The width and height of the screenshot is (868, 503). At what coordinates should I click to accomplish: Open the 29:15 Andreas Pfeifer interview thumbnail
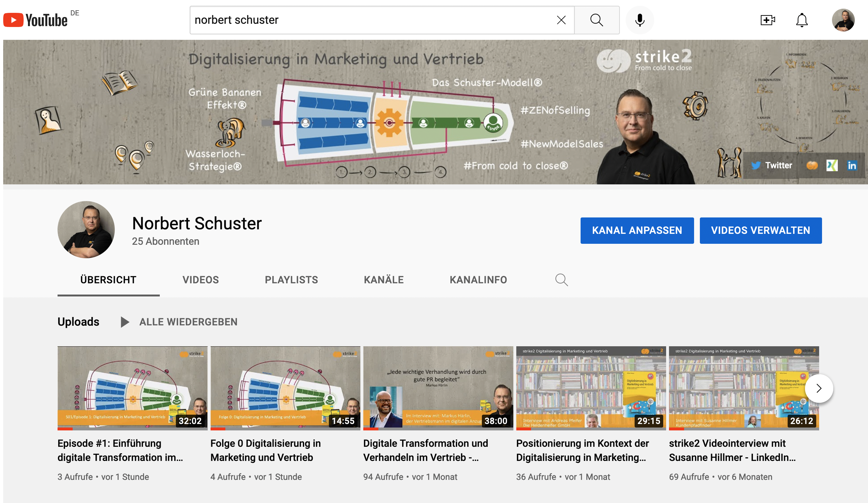[591, 388]
